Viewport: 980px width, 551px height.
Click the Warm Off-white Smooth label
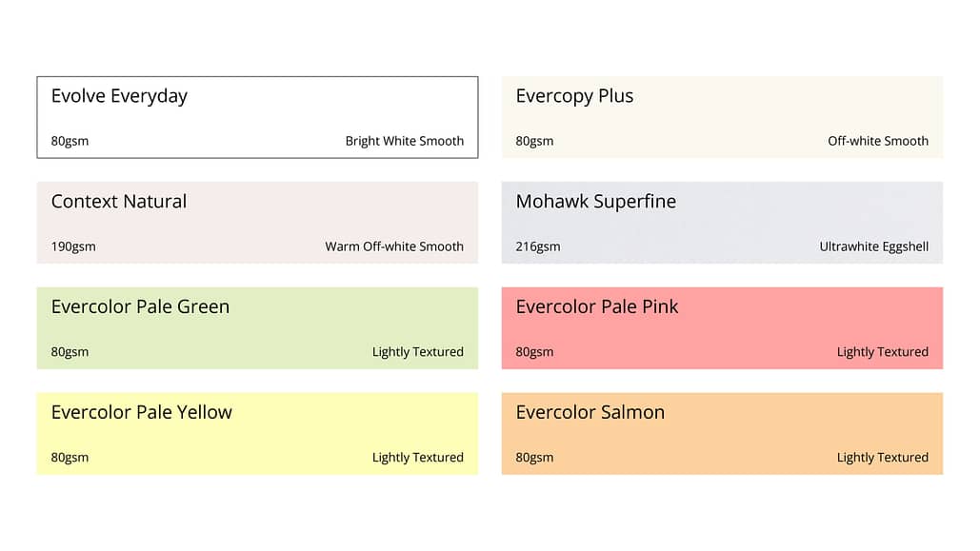tap(393, 246)
